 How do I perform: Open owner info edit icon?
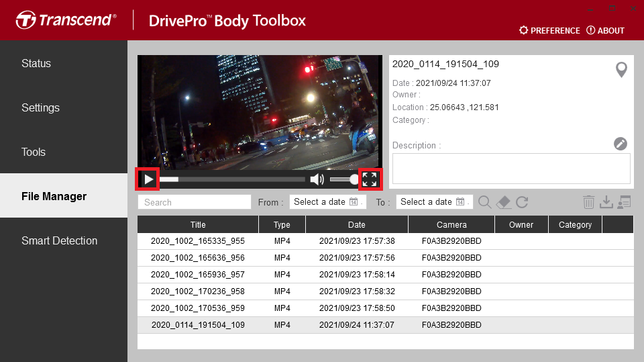point(624,202)
